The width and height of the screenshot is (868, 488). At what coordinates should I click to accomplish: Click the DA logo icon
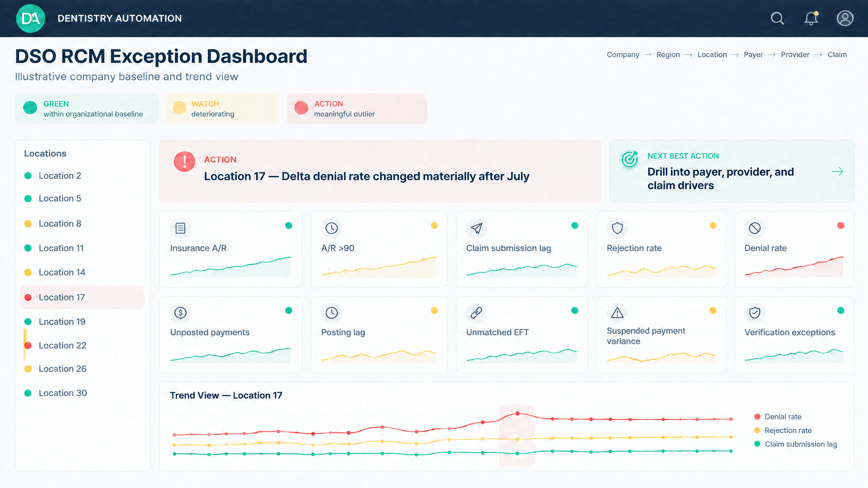pos(31,18)
